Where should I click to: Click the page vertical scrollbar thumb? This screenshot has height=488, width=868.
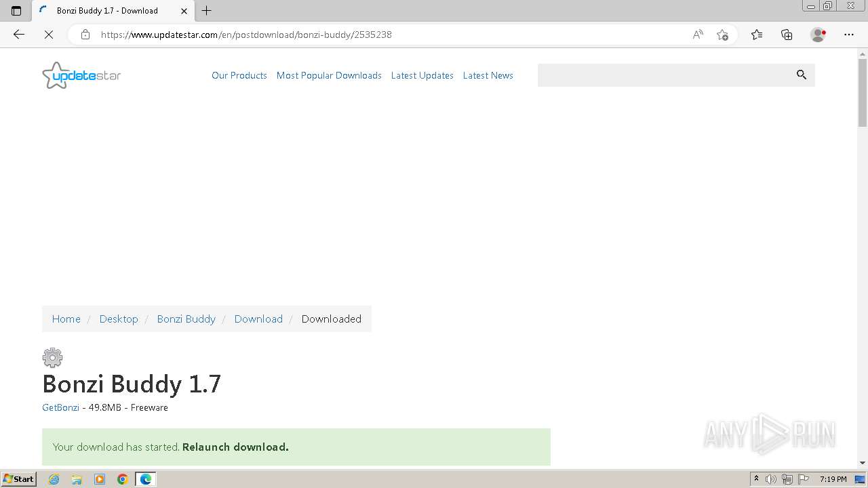(863, 93)
